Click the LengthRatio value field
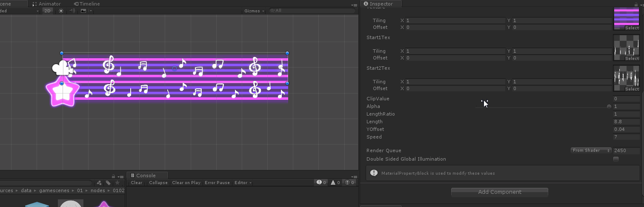This screenshot has height=207, width=644. pos(627,114)
